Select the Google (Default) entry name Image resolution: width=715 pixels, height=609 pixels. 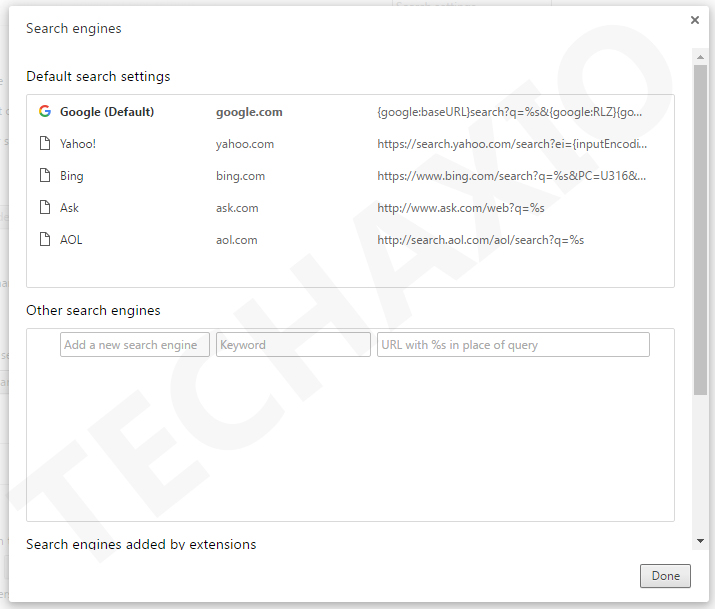[x=107, y=112]
